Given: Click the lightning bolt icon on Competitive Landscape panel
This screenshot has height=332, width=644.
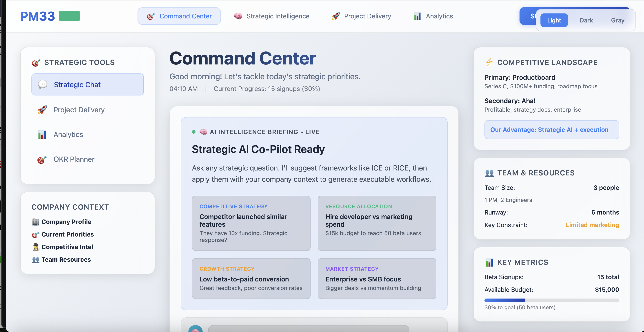Looking at the screenshot, I should tap(489, 62).
